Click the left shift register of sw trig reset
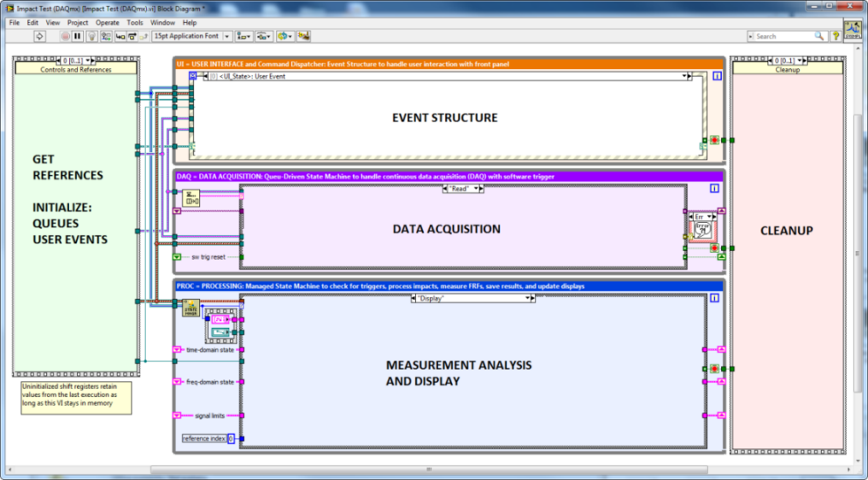This screenshot has height=480, width=868. click(x=177, y=257)
